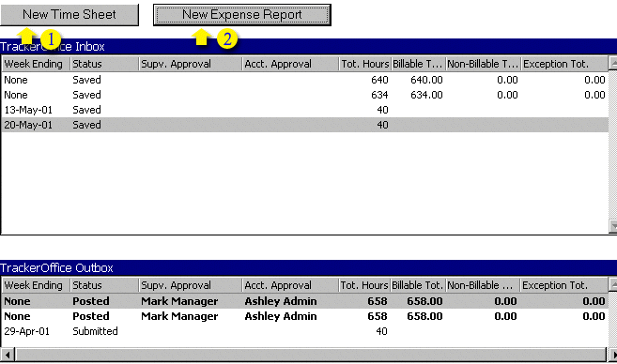Click the Outbox horizontal scrollbar track
Image resolution: width=617 pixels, height=364 pixels.
(x=311, y=355)
